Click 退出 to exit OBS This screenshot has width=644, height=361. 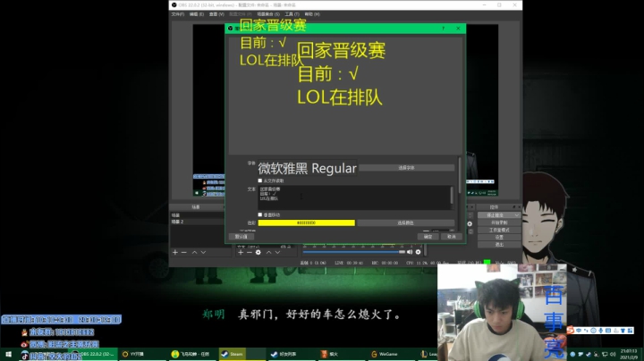point(499,245)
